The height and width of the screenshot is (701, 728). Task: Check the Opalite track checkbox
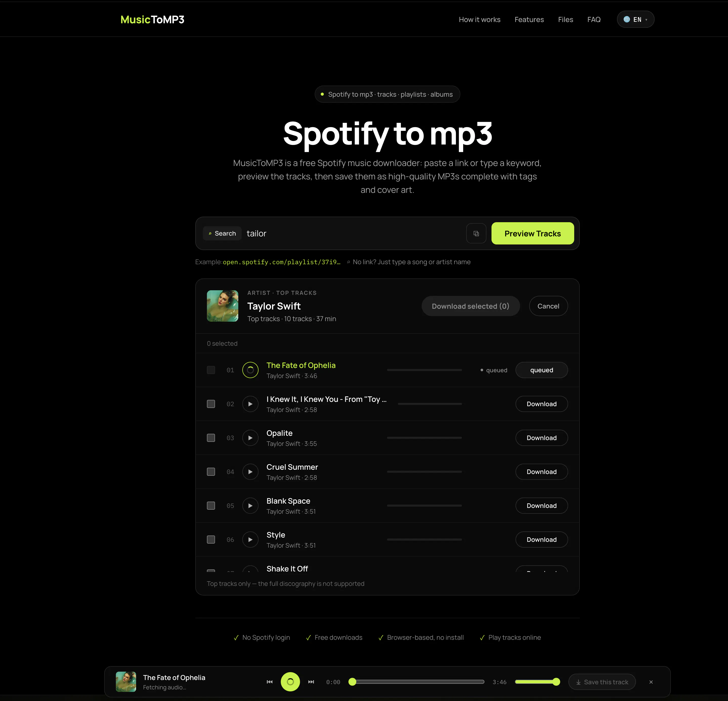tap(211, 438)
